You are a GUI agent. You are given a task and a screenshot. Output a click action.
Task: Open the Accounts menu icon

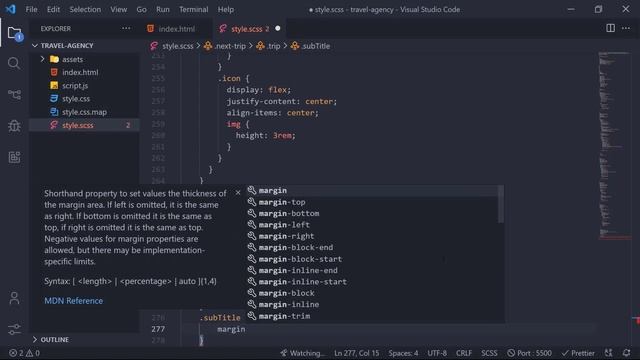[x=14, y=298]
